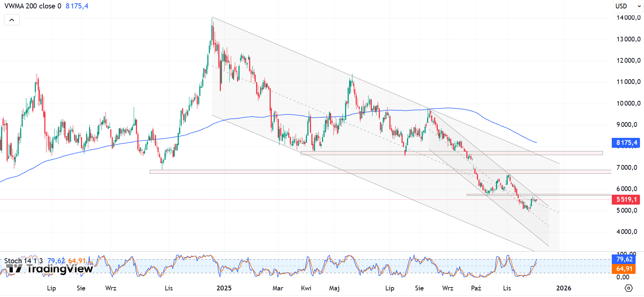
Task: Click the blue 79,62 stochastic value tag
Action: pos(624,259)
